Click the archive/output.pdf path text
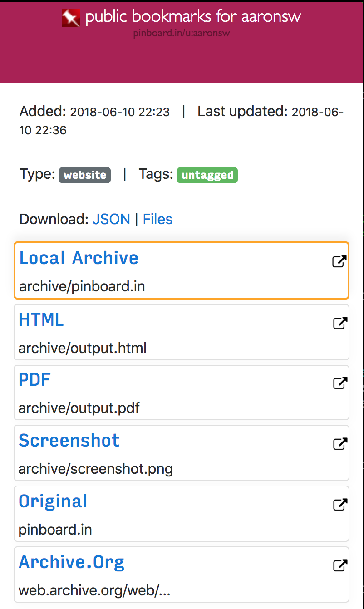Image resolution: width=364 pixels, height=609 pixels. [x=79, y=408]
